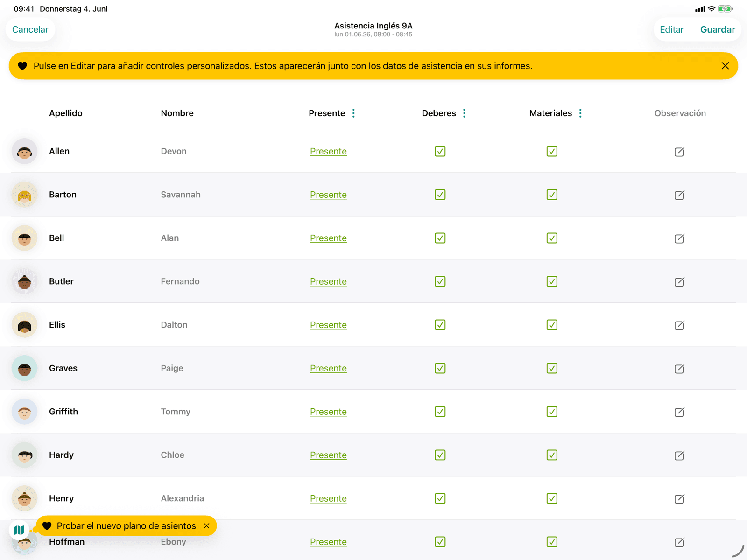Viewport: 747px width, 560px height.
Task: Change Butler's Presente attendance status
Action: (328, 281)
